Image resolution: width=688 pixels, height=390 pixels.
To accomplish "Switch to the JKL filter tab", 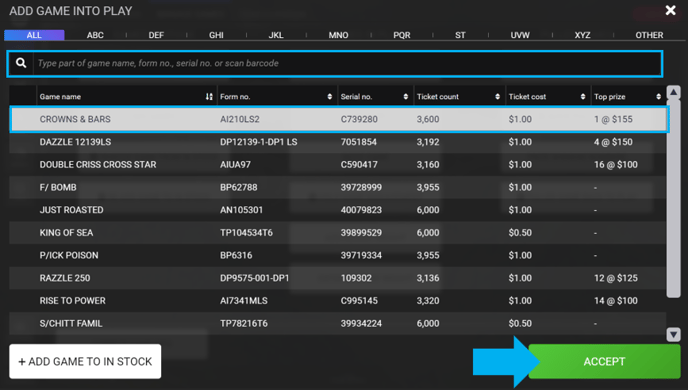I will [276, 35].
